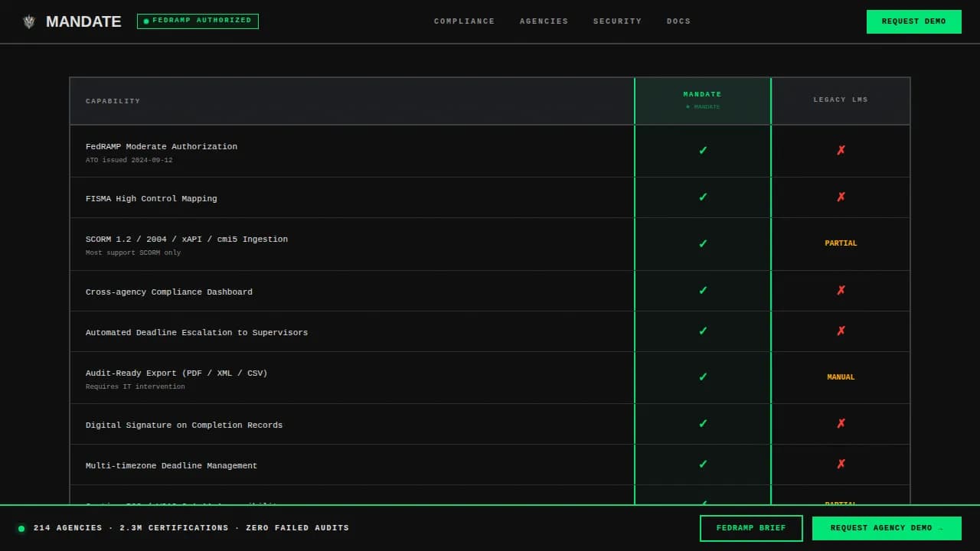Click the Mandate column header
The height and width of the screenshot is (551, 980).
tap(702, 100)
